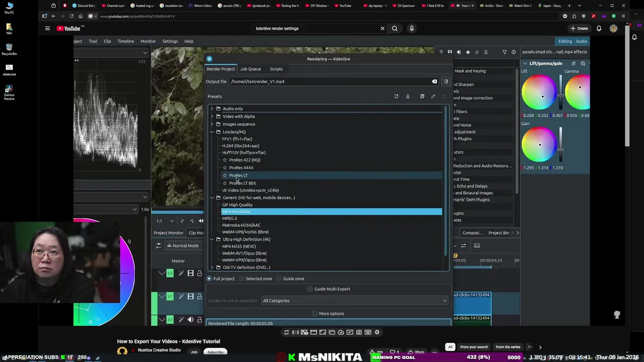This screenshot has width=644, height=362.
Task: Switch to the Project Bin tab
Action: 499,233
